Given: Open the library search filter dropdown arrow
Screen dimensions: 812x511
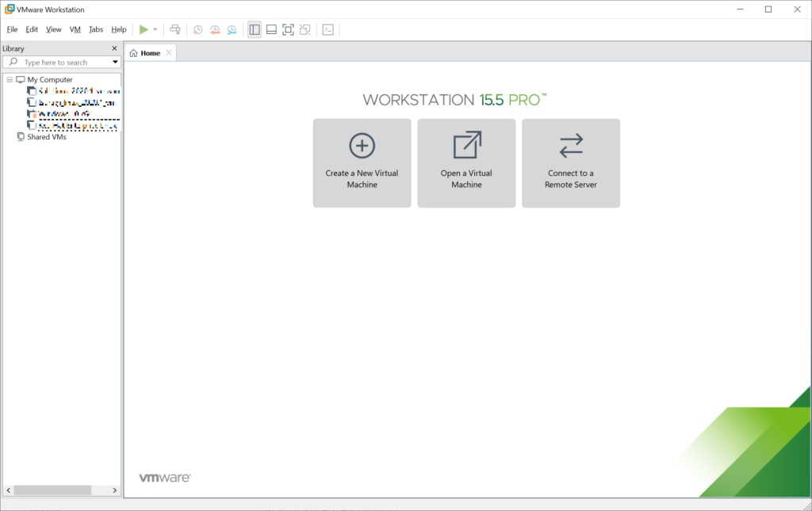Looking at the screenshot, I should coord(115,62).
